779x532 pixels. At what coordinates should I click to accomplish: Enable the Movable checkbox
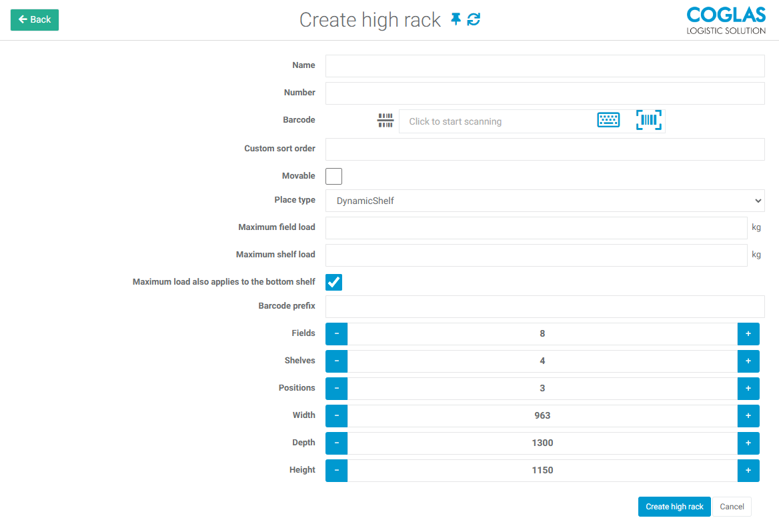(333, 176)
